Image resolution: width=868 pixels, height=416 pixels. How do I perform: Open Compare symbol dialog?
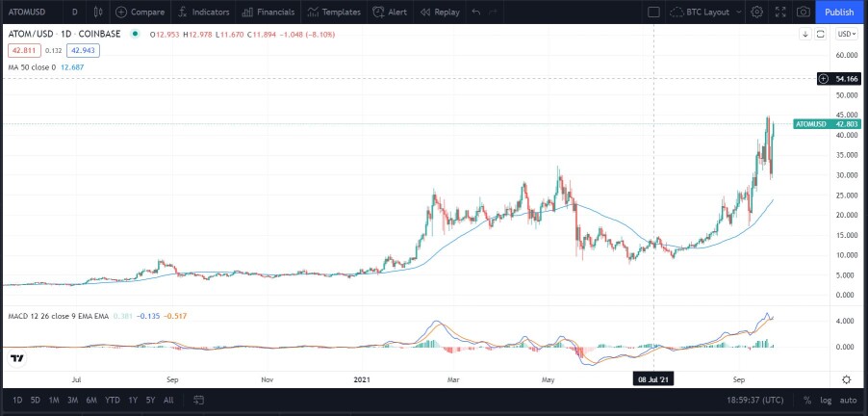coord(140,12)
